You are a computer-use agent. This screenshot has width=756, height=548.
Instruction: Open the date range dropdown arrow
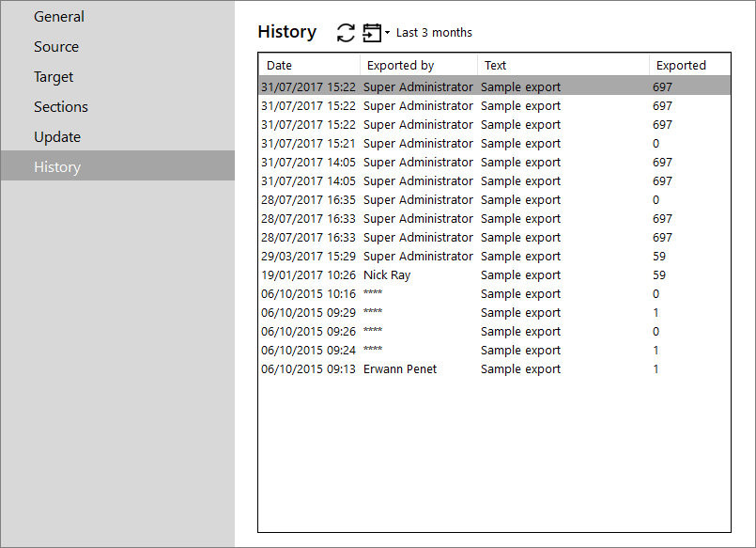point(387,33)
